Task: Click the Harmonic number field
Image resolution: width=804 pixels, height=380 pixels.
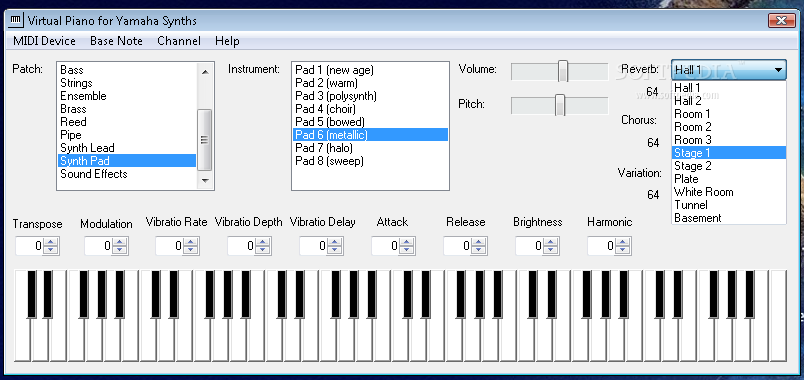Action: tap(601, 246)
